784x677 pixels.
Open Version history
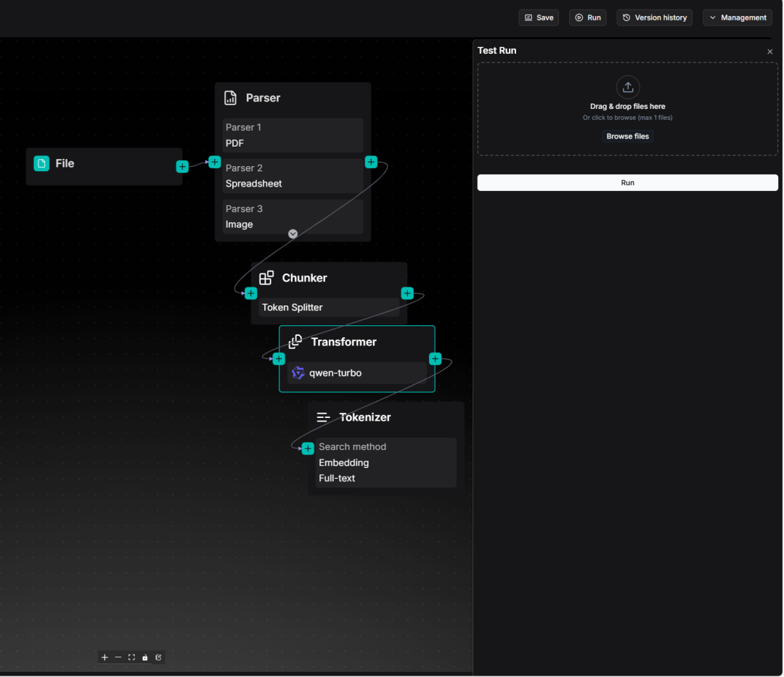pos(655,17)
